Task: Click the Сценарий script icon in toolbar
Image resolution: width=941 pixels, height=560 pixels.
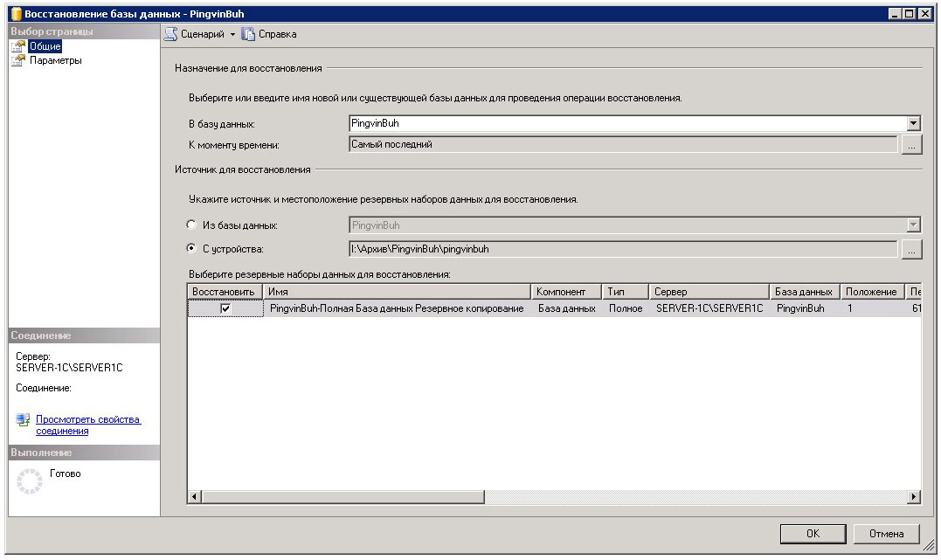Action: click(171, 34)
